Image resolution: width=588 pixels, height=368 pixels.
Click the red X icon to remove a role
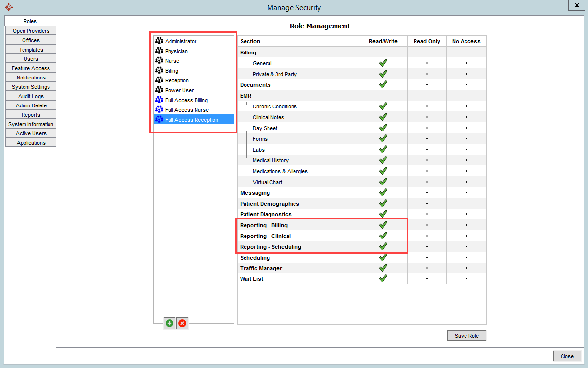point(182,323)
